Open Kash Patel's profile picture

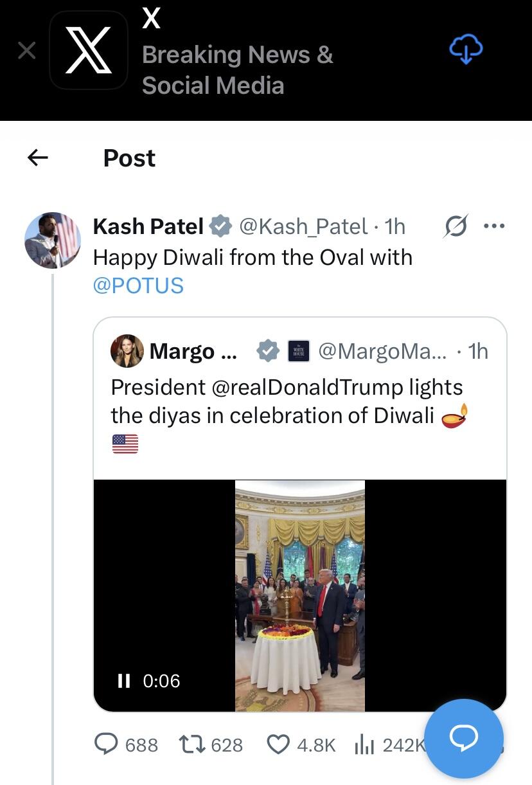[x=53, y=240]
